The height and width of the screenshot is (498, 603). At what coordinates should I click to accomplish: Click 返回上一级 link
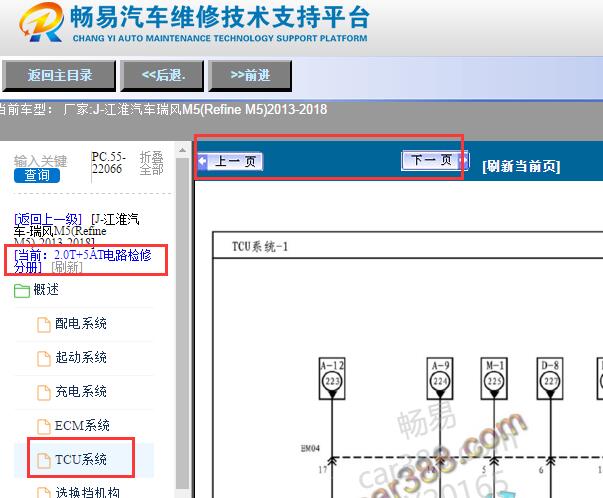click(48, 219)
